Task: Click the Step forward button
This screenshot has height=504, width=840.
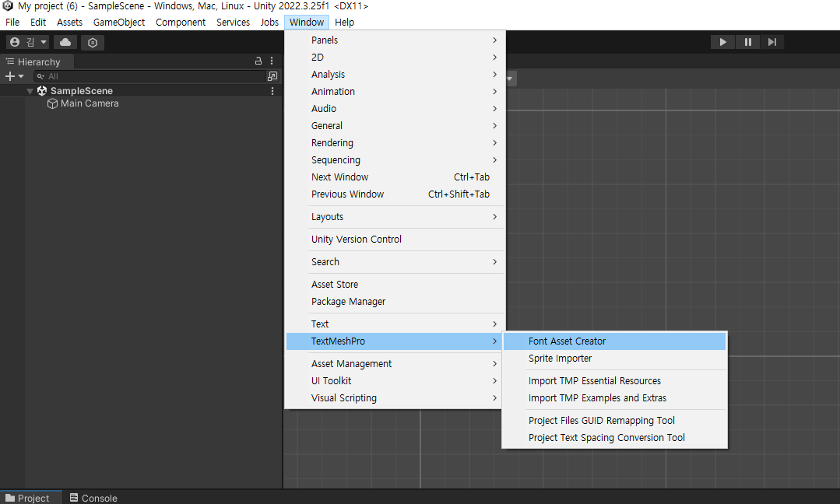Action: tap(772, 42)
